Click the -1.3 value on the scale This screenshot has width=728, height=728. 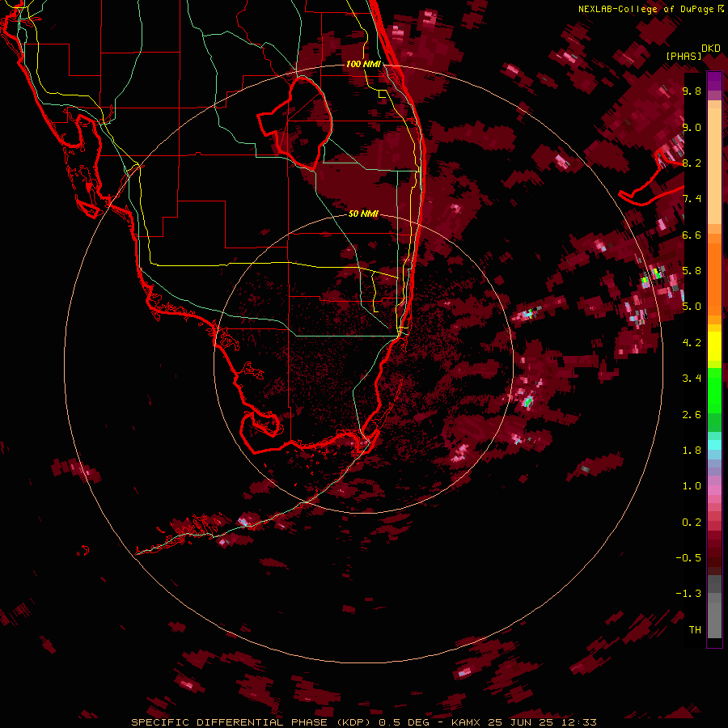(688, 594)
